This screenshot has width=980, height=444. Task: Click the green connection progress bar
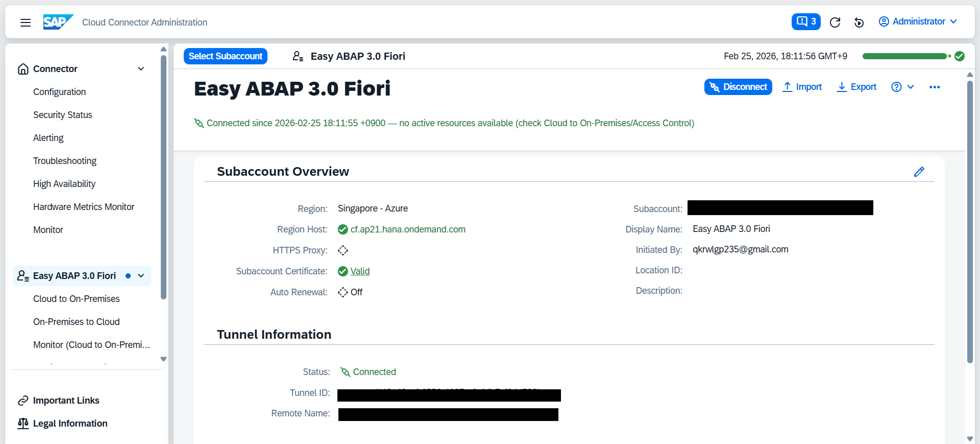(x=904, y=56)
